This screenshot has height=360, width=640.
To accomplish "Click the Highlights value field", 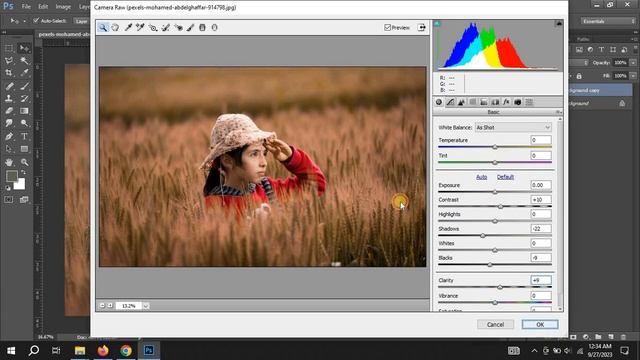I will coord(541,214).
